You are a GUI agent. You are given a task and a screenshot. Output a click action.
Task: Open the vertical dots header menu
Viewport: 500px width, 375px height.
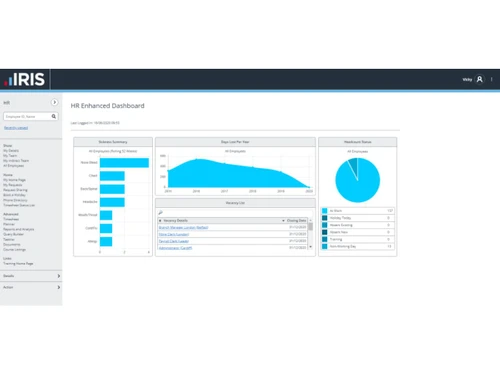pyautogui.click(x=491, y=79)
